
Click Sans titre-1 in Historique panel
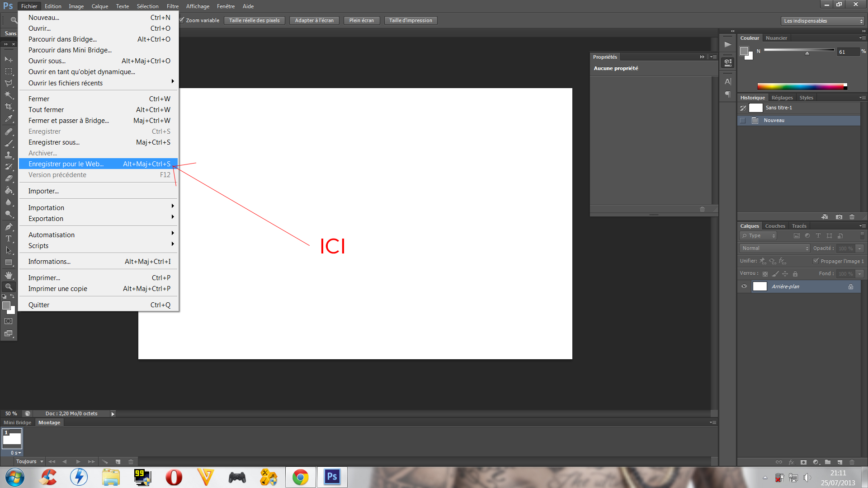point(779,107)
